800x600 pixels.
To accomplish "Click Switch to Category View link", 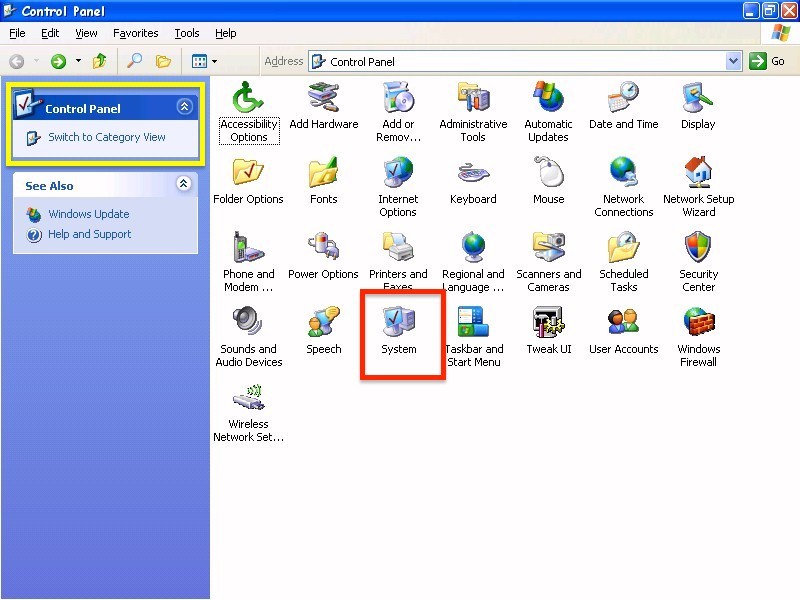I will pos(106,137).
